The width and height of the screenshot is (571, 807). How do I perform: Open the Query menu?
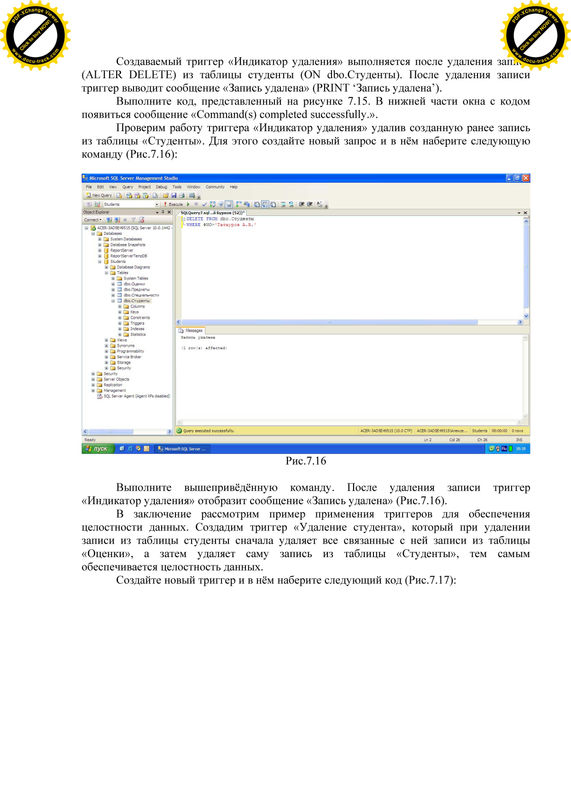coord(128,187)
